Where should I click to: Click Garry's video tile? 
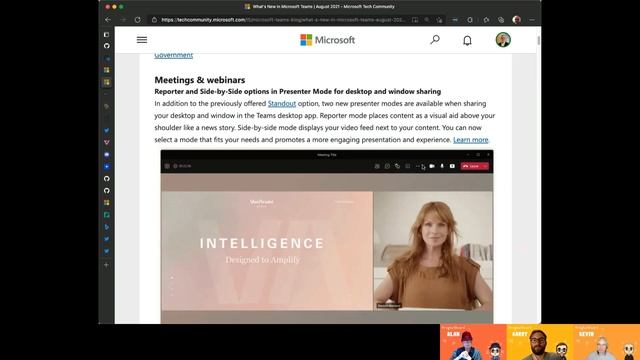click(540, 342)
